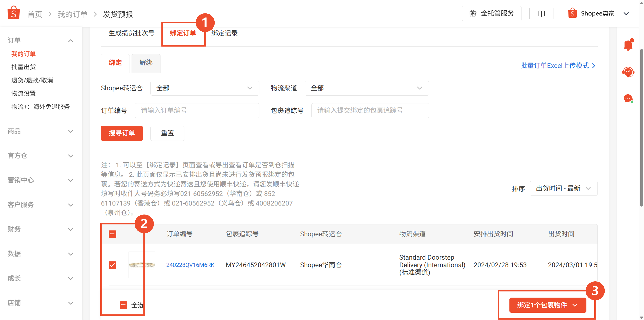Expand the 成长 sidebar section
This screenshot has height=320, width=644.
click(x=71, y=278)
